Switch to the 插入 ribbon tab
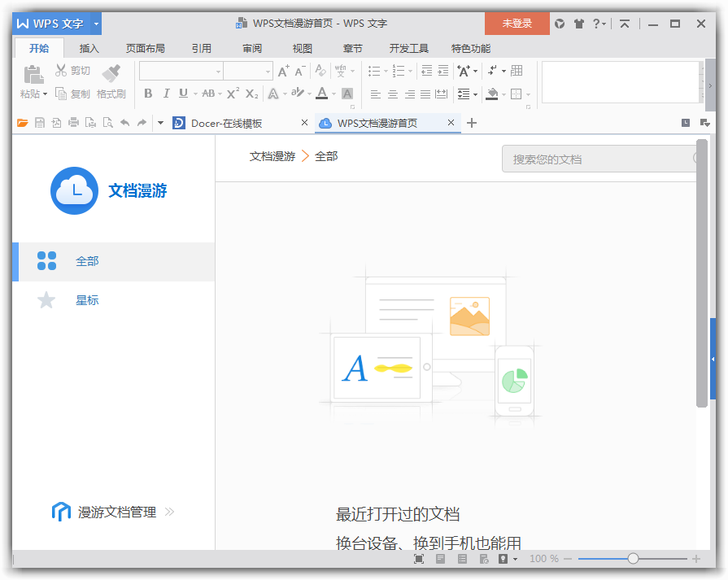The height and width of the screenshot is (580, 728). [x=89, y=48]
